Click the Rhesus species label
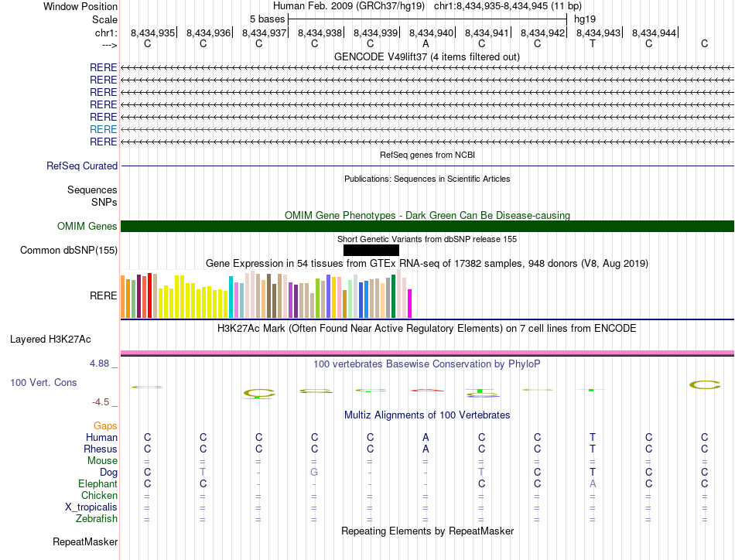This screenshot has width=735, height=560. pos(101,449)
